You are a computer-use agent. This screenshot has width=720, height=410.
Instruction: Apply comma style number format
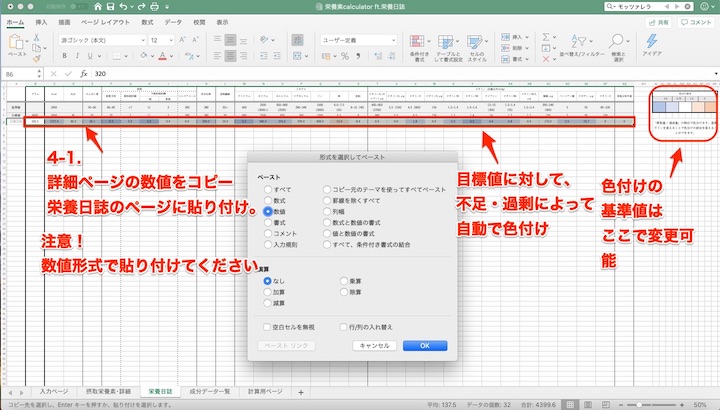(x=358, y=56)
